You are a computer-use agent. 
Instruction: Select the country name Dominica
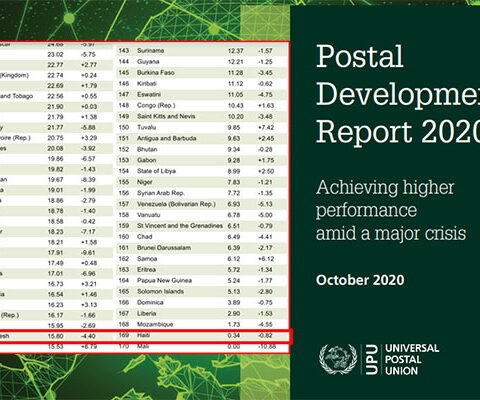coord(150,302)
